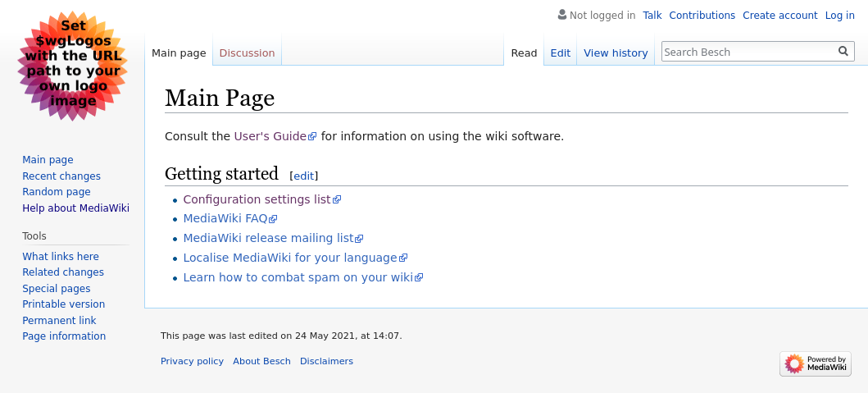
Task: Go to a Random page
Action: coord(57,192)
